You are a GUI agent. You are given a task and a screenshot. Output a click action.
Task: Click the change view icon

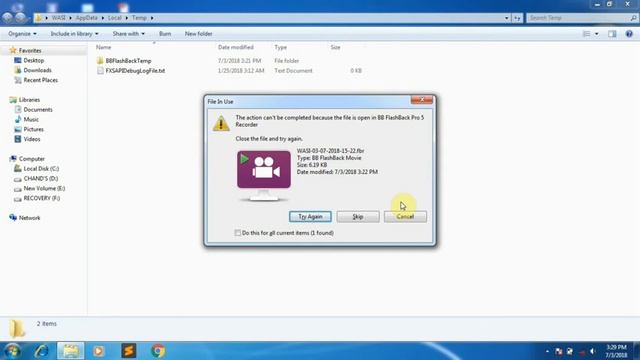point(587,34)
